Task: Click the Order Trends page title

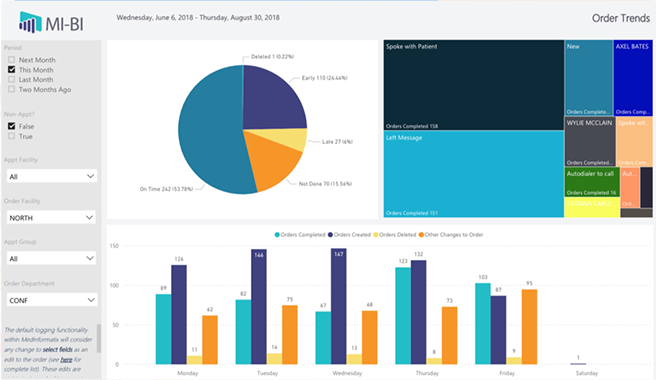Action: [x=621, y=18]
